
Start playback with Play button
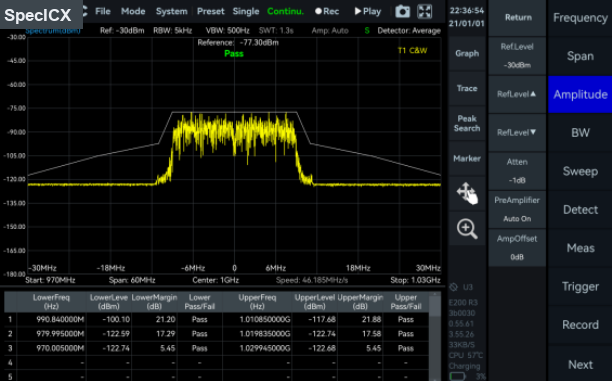click(367, 11)
